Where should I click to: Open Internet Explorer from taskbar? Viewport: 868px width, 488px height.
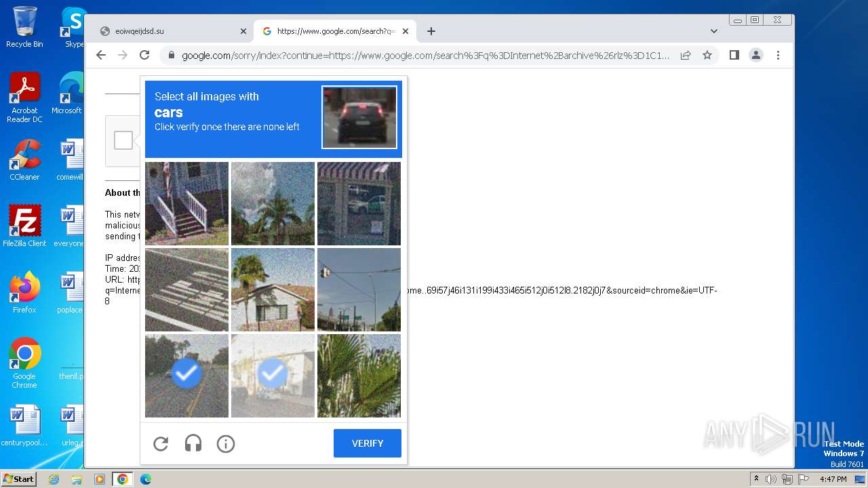(x=54, y=479)
